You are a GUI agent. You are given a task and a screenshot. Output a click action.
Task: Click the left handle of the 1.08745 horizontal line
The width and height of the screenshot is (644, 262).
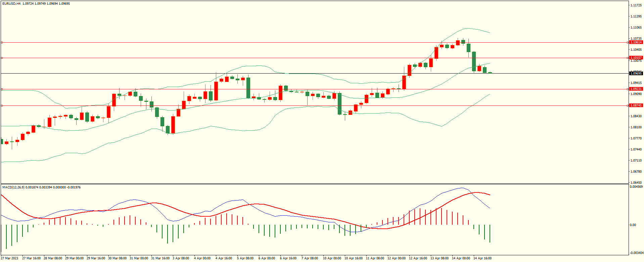click(2, 105)
